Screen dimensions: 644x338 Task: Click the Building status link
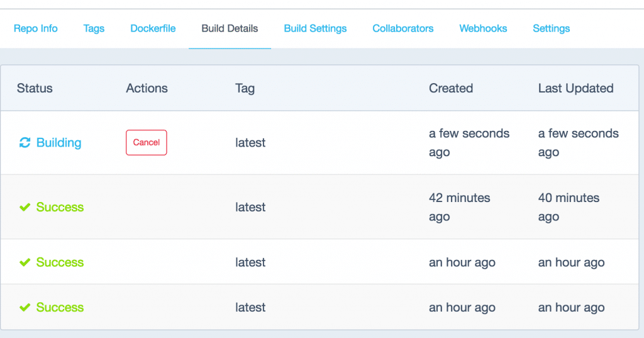click(x=58, y=143)
